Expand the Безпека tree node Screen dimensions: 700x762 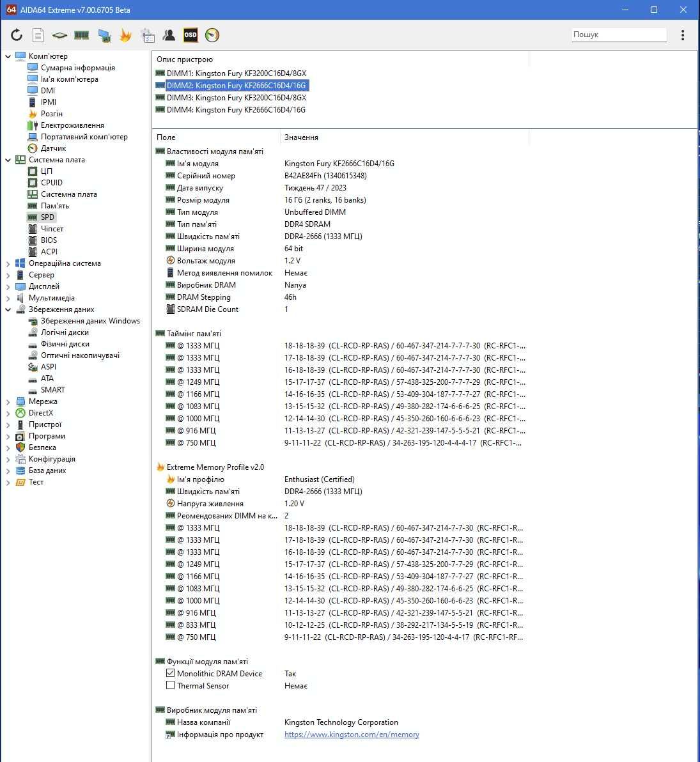pos(8,447)
